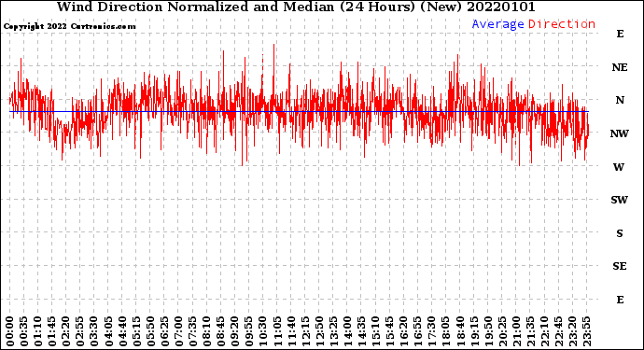Screen dimensions: 644x350
Task: Click the '04:05' time axis label
Action: [x=108, y=331]
